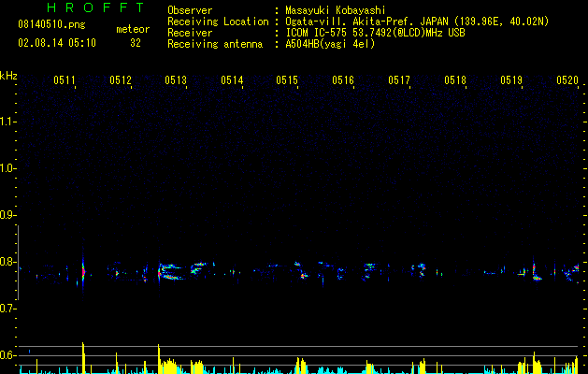The width and height of the screenshot is (588, 374).
Task: Click the 0.9 kHz frequency axis label
Action: tap(7, 215)
